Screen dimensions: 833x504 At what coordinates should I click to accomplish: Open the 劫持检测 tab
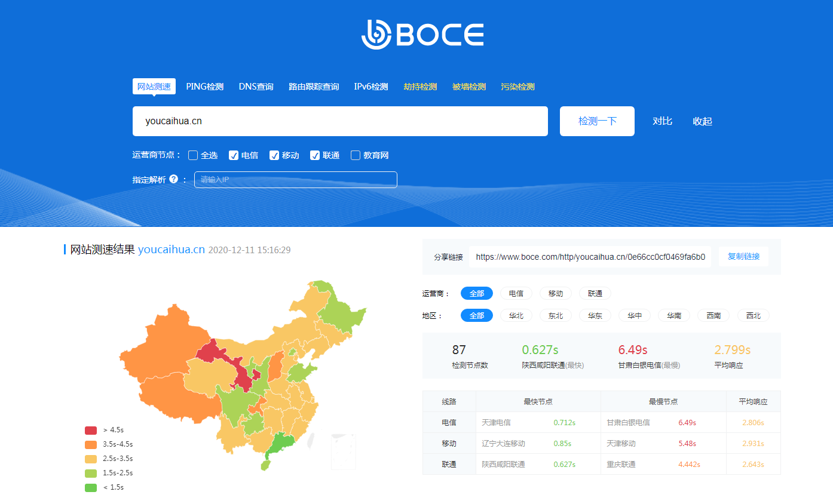(420, 87)
